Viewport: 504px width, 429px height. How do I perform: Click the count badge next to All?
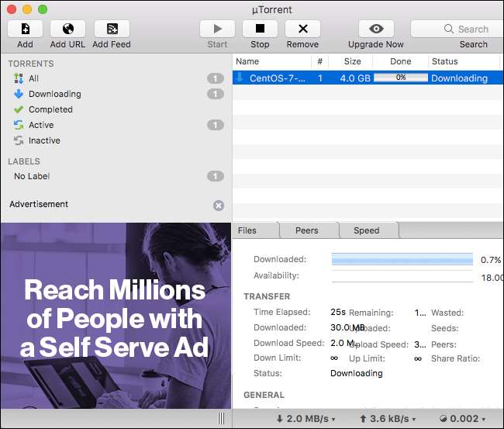point(216,78)
